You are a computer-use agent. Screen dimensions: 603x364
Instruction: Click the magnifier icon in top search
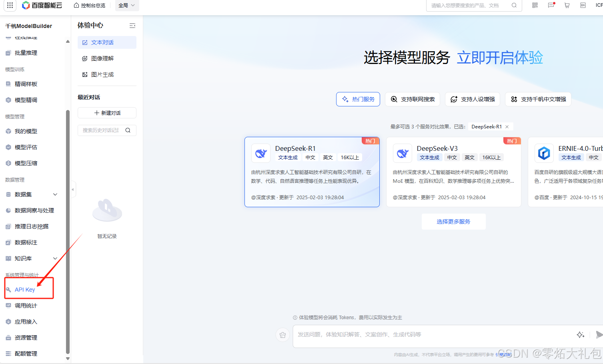[x=514, y=5]
